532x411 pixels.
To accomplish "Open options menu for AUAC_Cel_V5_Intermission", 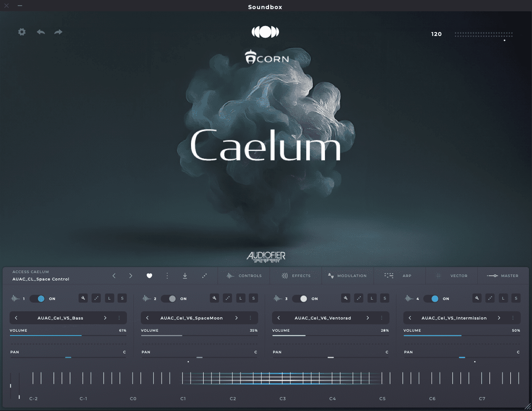I will (x=513, y=318).
